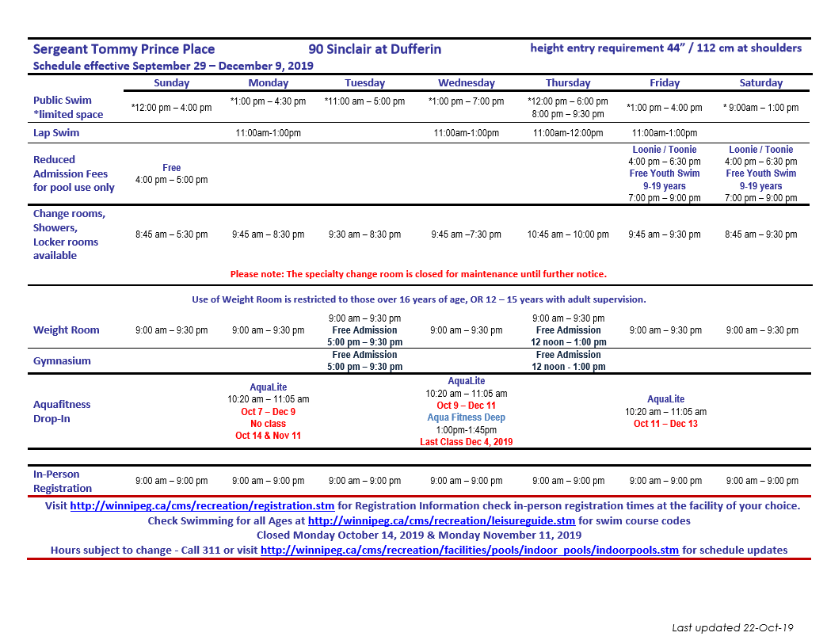This screenshot has width=827, height=644.
Task: Click the Gymnasium row label
Action: click(x=62, y=360)
